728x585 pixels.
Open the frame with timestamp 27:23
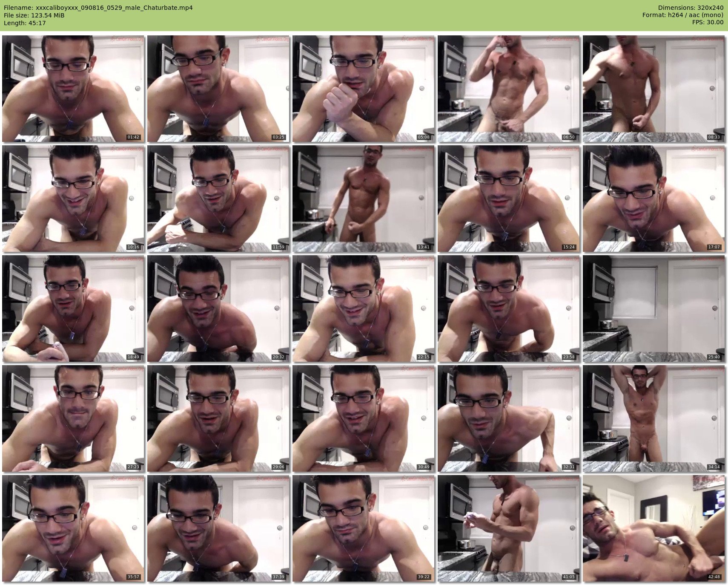[73, 418]
